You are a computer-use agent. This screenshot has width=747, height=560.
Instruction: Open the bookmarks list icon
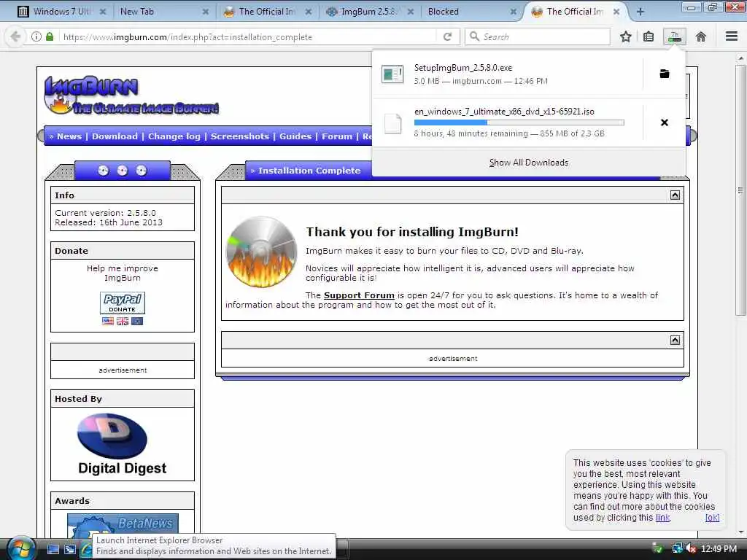coord(649,36)
